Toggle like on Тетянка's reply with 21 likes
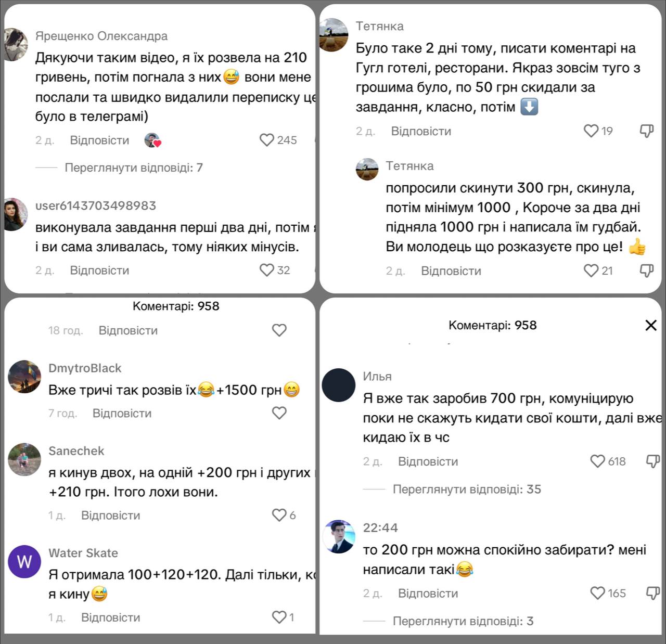The width and height of the screenshot is (666, 644). tap(591, 271)
